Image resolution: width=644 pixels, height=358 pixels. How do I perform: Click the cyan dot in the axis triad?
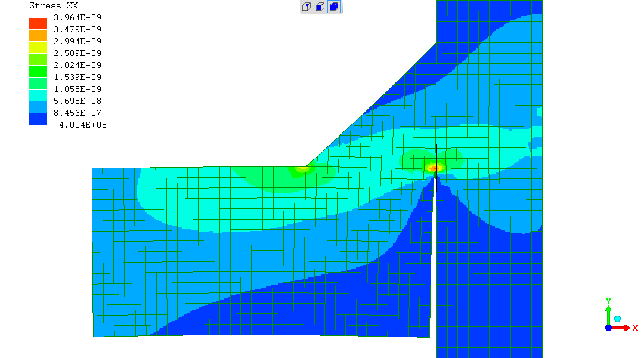[x=618, y=320]
